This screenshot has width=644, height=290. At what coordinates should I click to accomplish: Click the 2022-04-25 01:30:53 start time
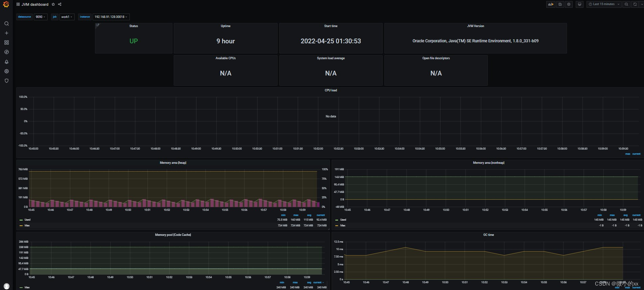331,41
